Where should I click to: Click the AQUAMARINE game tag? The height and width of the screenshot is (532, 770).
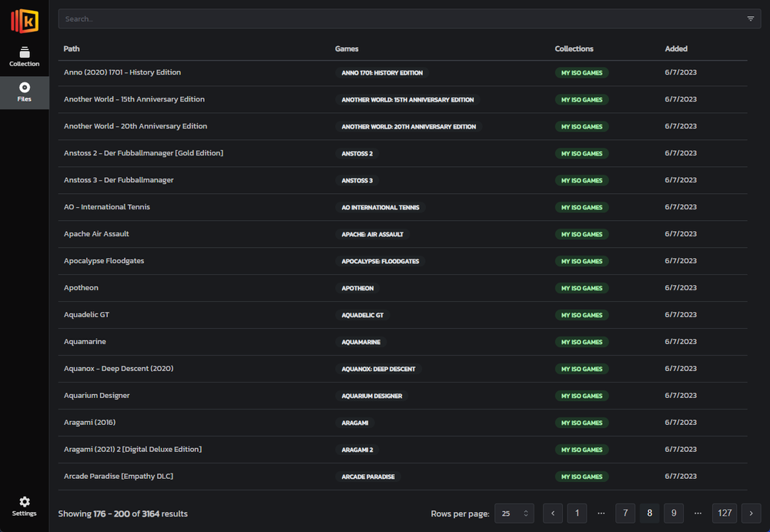click(361, 342)
